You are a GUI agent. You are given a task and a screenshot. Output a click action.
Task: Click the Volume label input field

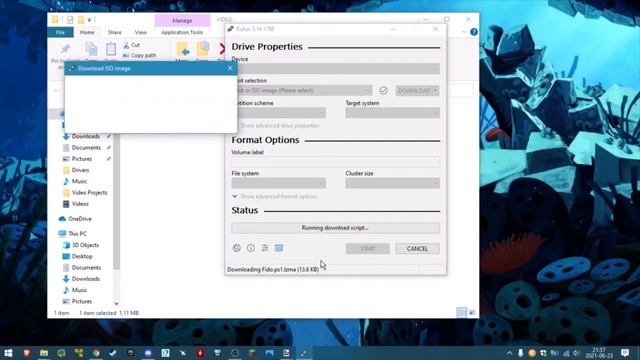[x=336, y=162]
